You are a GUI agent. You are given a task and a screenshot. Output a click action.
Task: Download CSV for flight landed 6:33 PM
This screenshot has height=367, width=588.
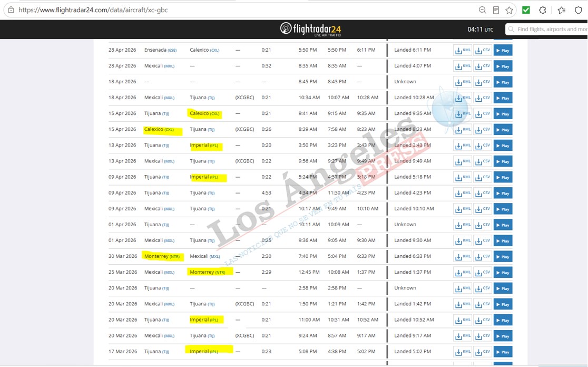483,257
